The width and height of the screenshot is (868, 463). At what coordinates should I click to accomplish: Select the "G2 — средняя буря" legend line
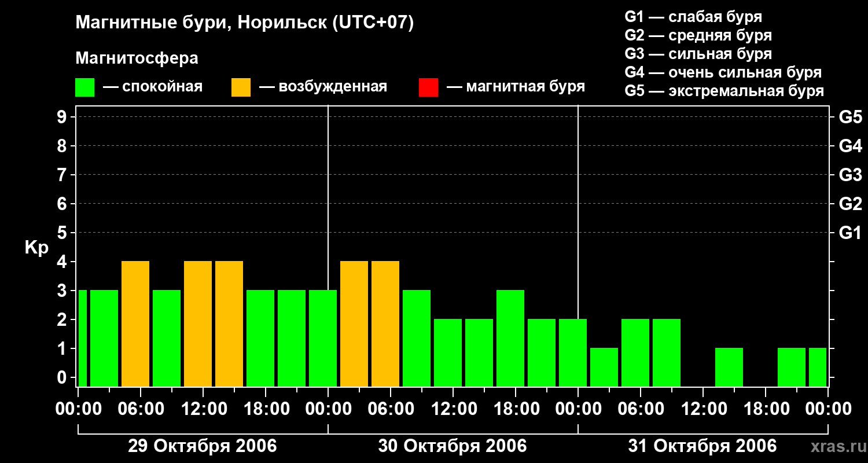[698, 35]
